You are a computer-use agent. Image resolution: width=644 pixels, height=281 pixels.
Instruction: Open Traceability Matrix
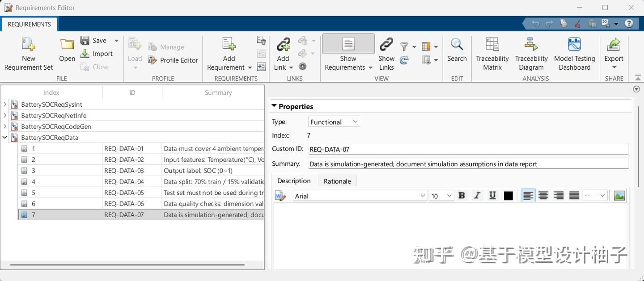pos(492,54)
